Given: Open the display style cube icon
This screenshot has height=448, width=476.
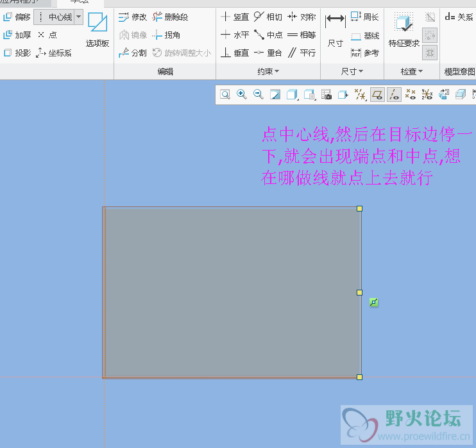Looking at the screenshot, I should (x=293, y=95).
